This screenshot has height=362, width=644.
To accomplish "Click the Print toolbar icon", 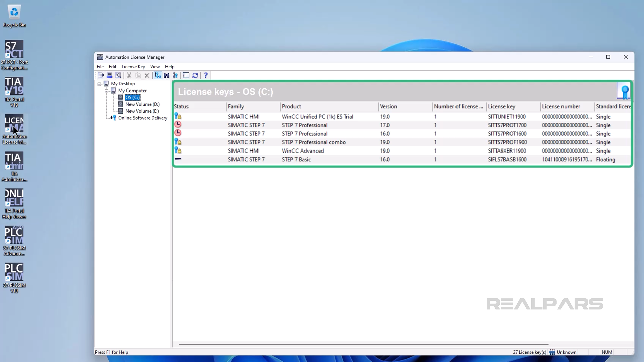I will click(x=109, y=75).
